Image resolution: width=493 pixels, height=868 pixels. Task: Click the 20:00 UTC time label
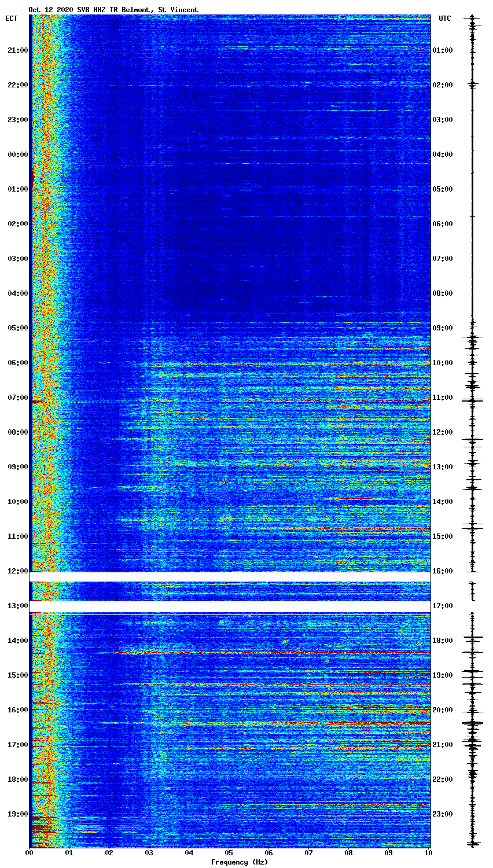443,710
